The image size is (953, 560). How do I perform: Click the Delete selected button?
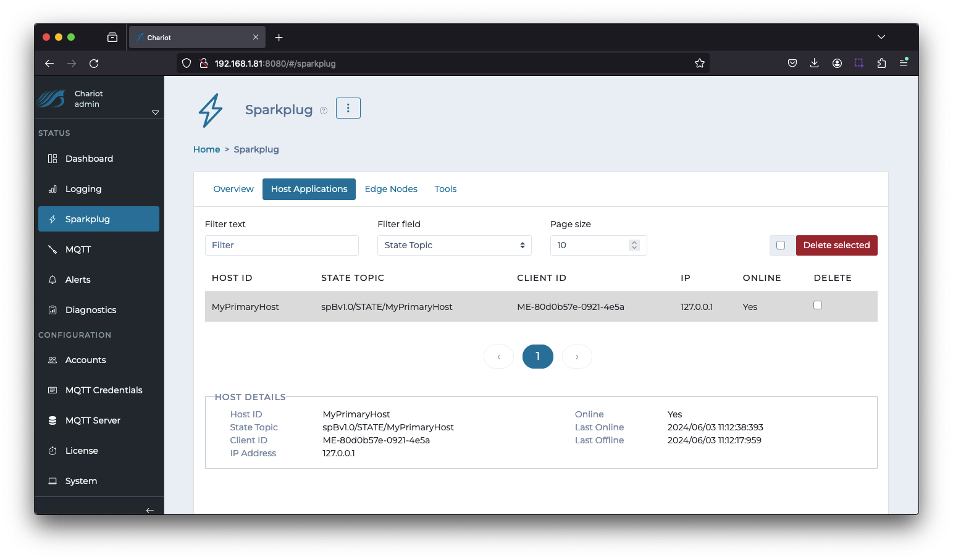coord(836,245)
